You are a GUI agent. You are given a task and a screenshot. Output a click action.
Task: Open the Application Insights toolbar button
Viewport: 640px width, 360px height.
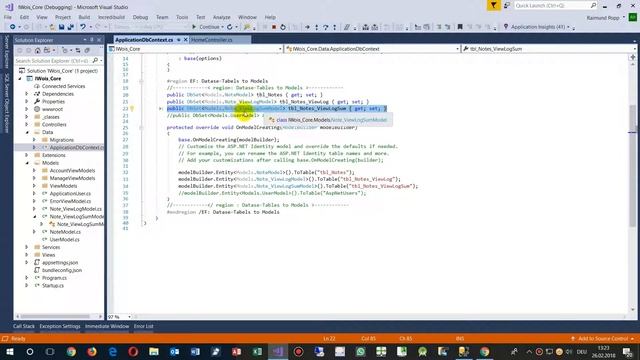(538, 27)
